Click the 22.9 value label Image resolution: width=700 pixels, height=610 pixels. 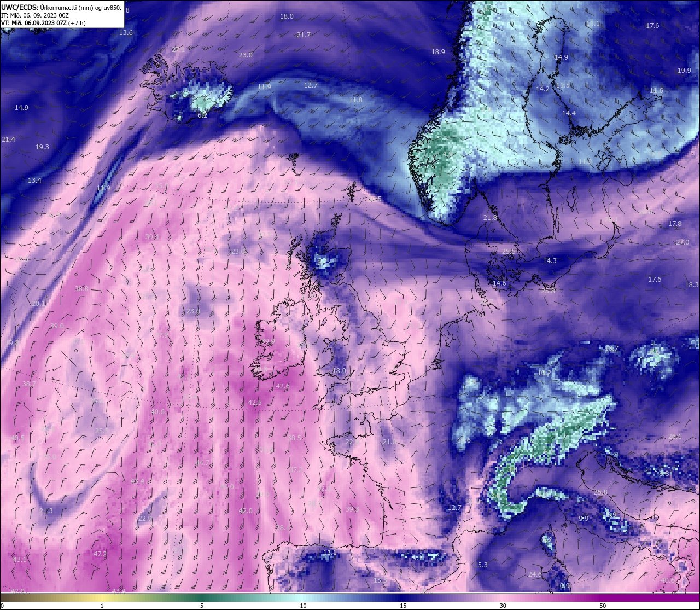pos(145,519)
